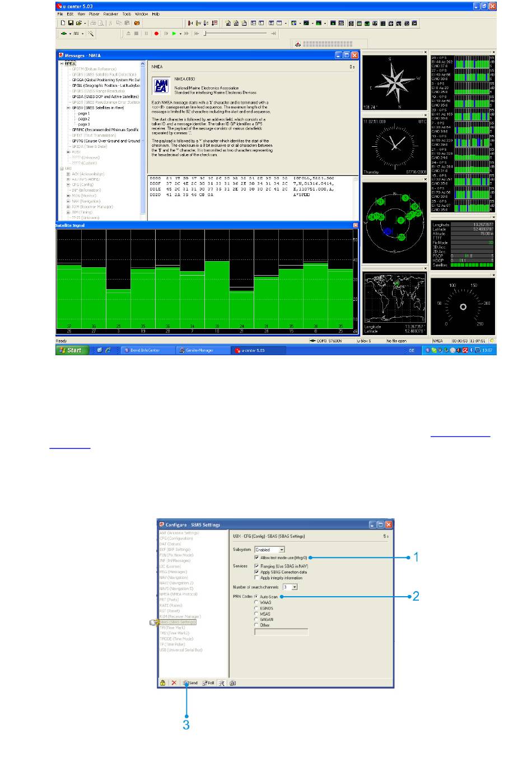The width and height of the screenshot is (532, 762).
Task: Click the Print icon in u-center toolbar
Action: click(x=94, y=23)
